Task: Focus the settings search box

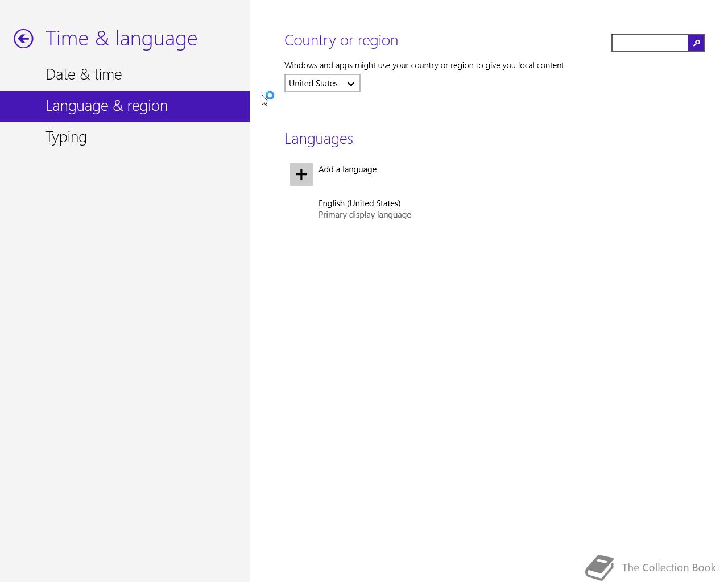Action: pos(650,43)
